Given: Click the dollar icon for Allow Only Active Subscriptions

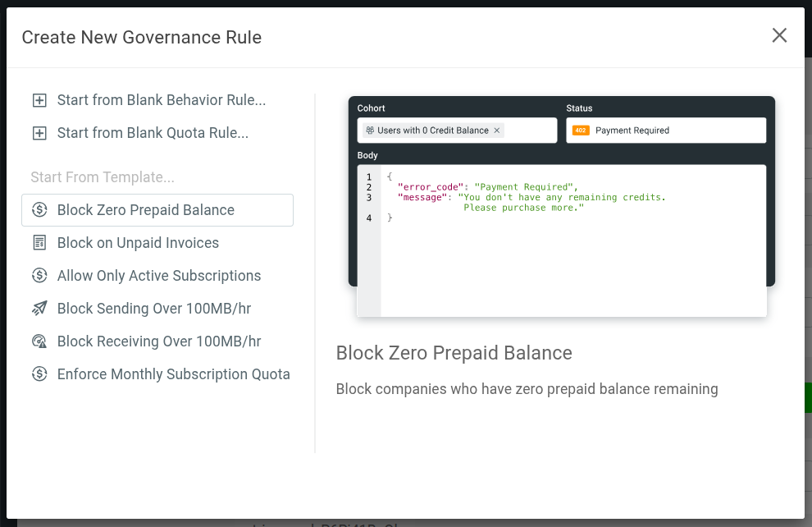Looking at the screenshot, I should pyautogui.click(x=39, y=275).
